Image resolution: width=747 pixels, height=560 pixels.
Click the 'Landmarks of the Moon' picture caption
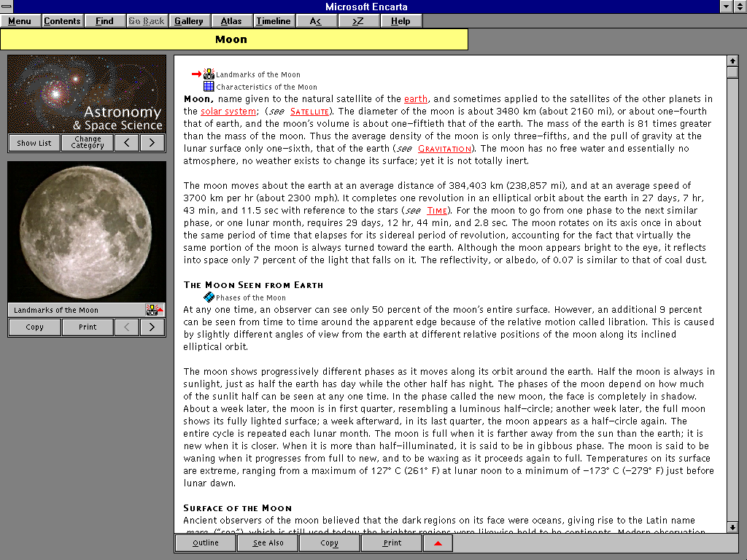coord(55,310)
